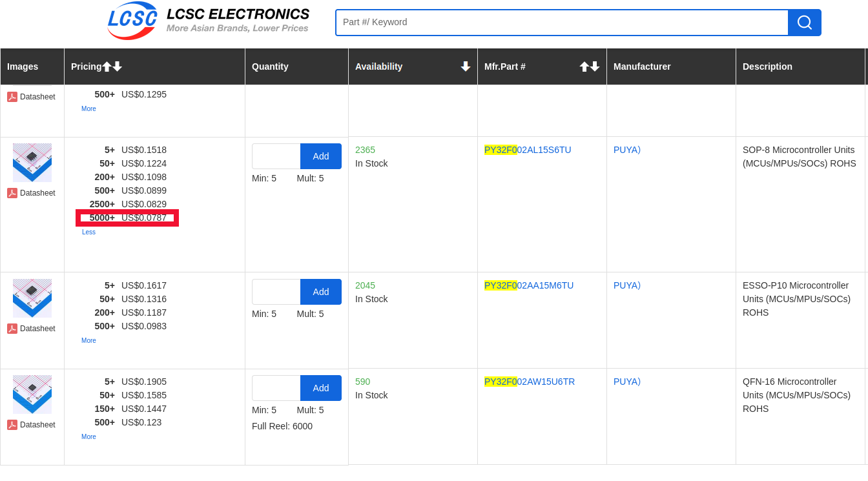Click quantity input for PY32F002AL15S6TU
This screenshot has width=868, height=481.
click(276, 156)
